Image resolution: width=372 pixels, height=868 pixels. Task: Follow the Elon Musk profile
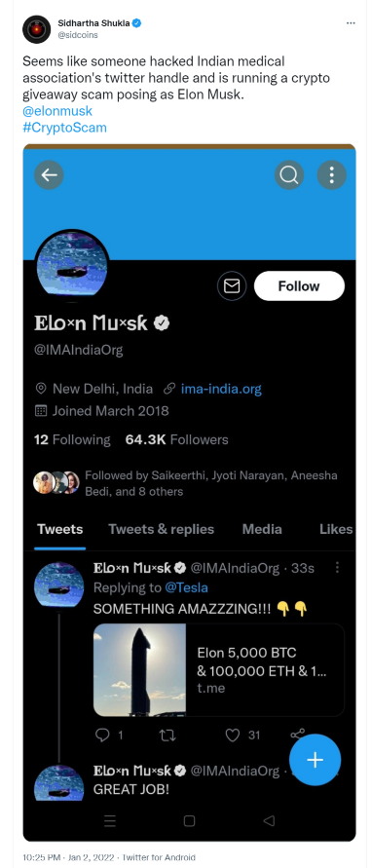pos(299,286)
